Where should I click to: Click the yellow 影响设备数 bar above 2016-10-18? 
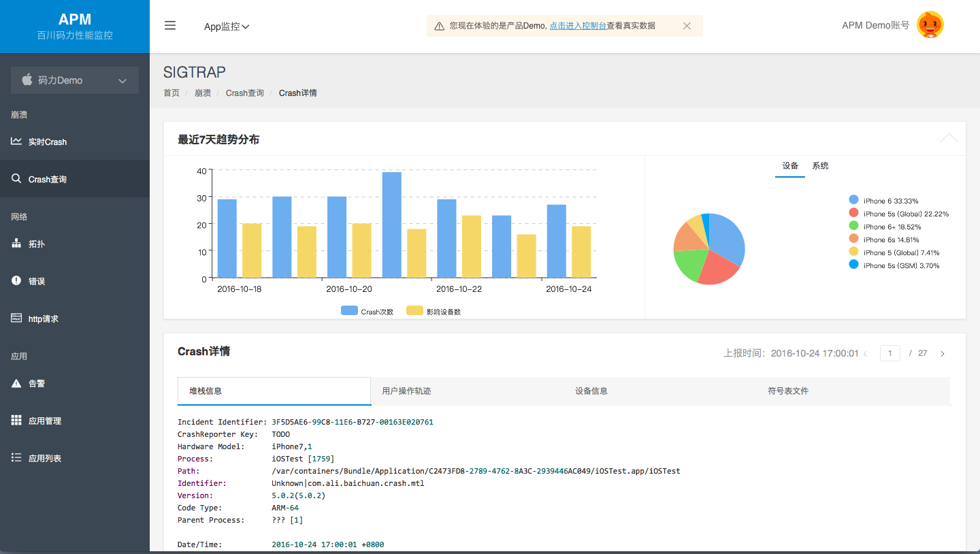tap(252, 250)
